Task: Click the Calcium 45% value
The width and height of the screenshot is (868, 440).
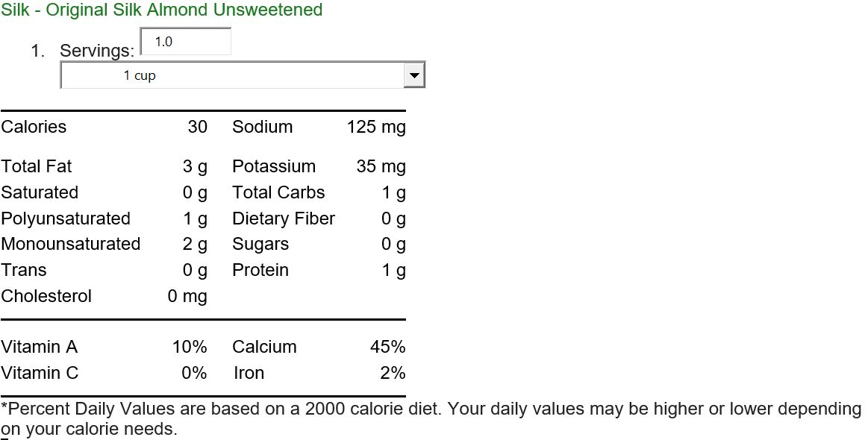Action: click(388, 347)
